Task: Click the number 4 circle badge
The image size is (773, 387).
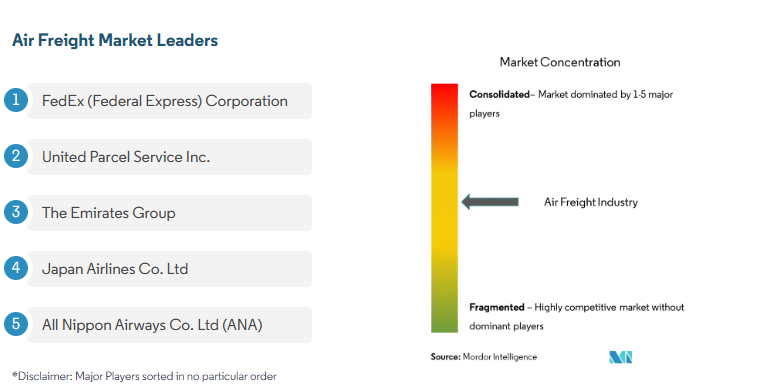Action: (x=16, y=268)
